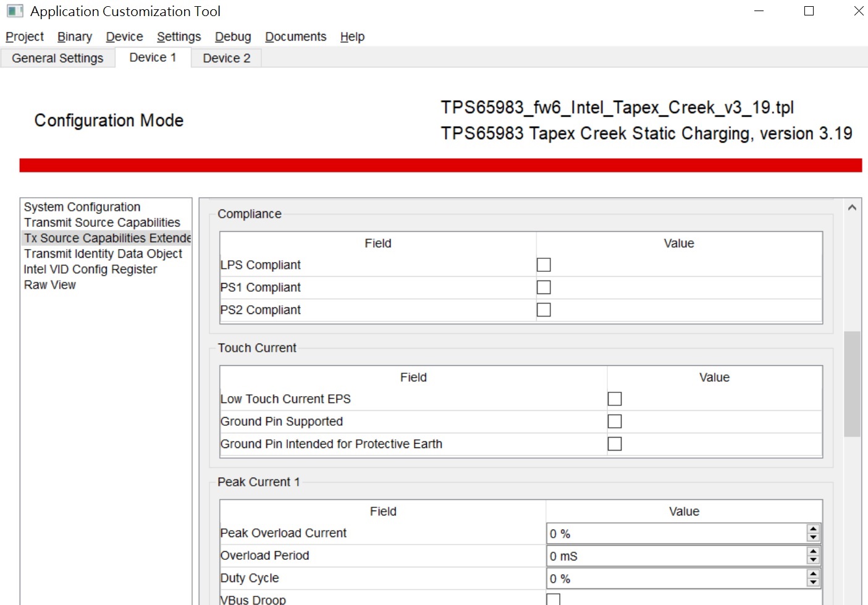Click the Peak Overload Current value field
The image size is (868, 605).
pos(676,533)
